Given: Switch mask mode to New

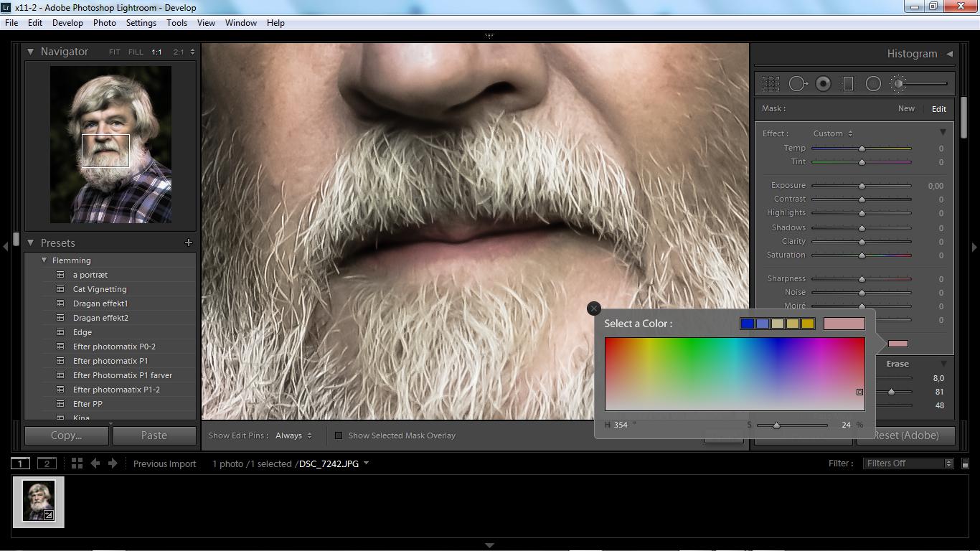Looking at the screenshot, I should pos(906,109).
